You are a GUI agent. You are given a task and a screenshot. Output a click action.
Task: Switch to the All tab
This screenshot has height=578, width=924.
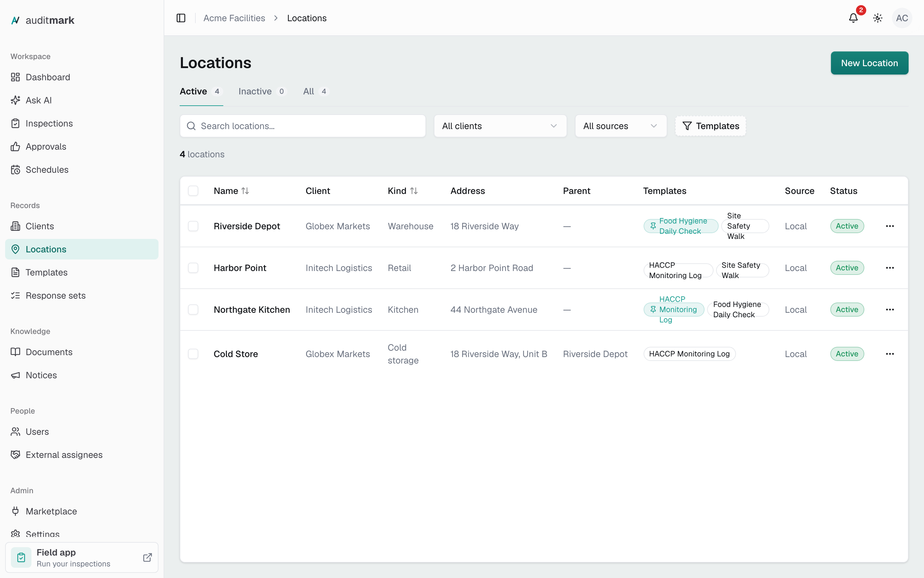tap(316, 92)
